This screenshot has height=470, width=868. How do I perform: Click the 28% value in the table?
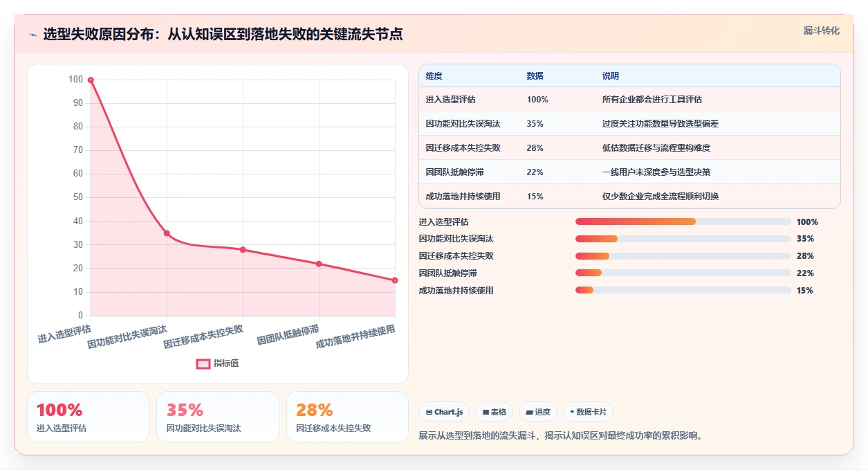[x=535, y=148]
